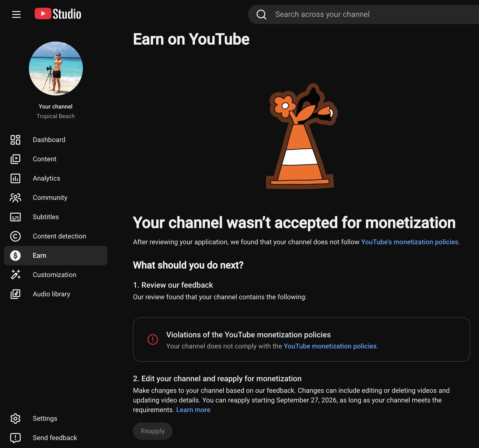
Task: Click the Community people icon
Action: click(x=15, y=198)
